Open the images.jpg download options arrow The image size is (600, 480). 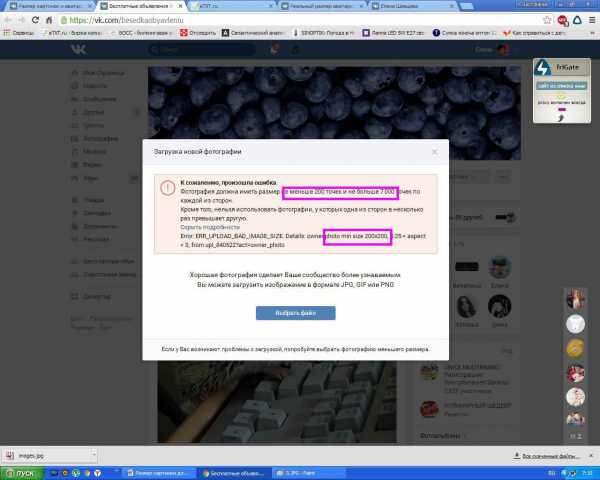point(94,455)
